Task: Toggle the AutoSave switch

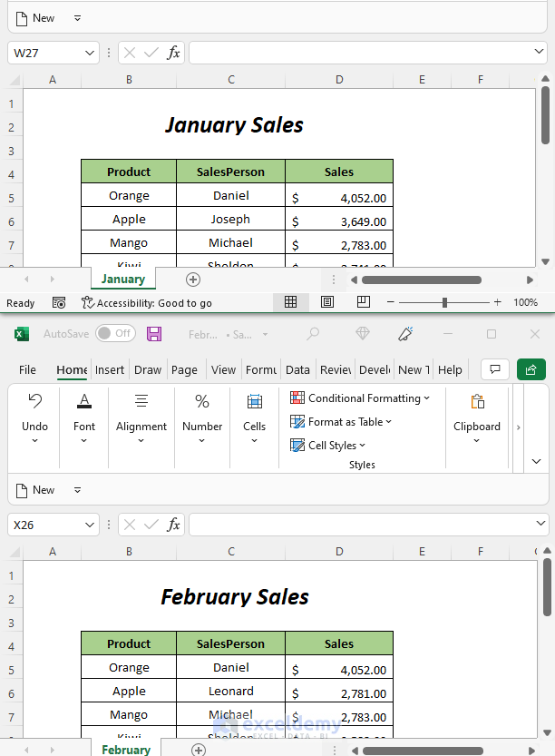Action: click(x=115, y=334)
